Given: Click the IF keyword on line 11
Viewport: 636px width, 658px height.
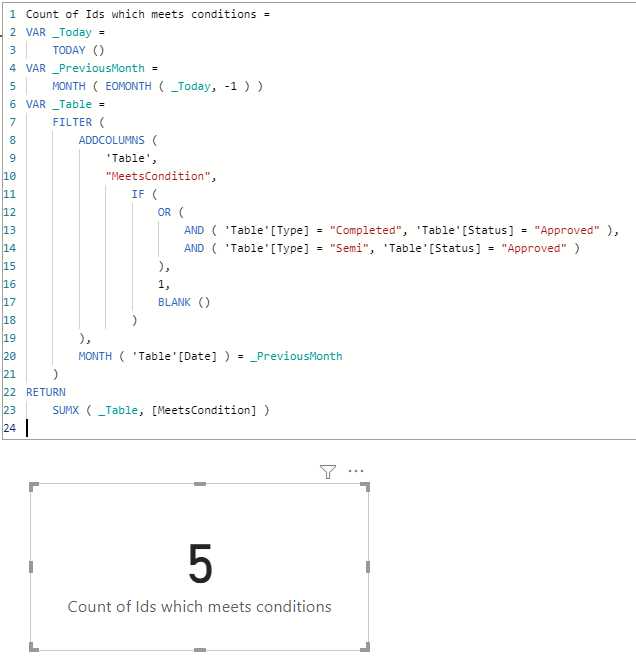Looking at the screenshot, I should pyautogui.click(x=138, y=194).
